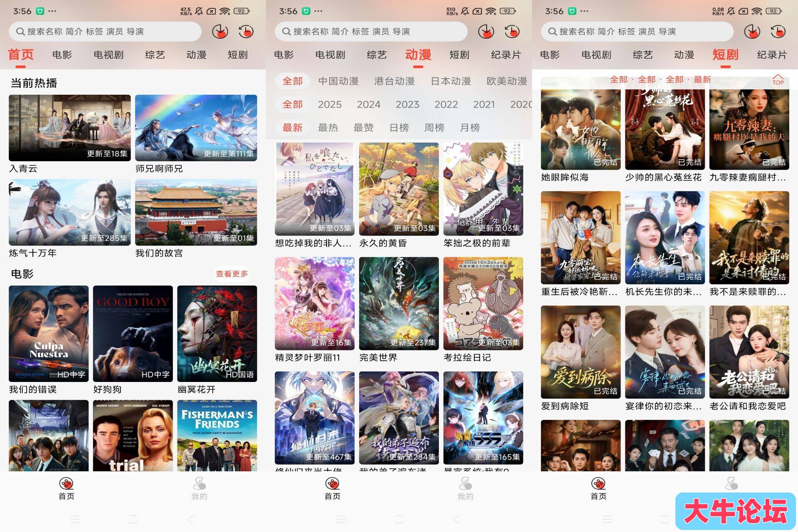This screenshot has height=532, width=798.
Task: Select 2024 year filter
Action: 368,104
